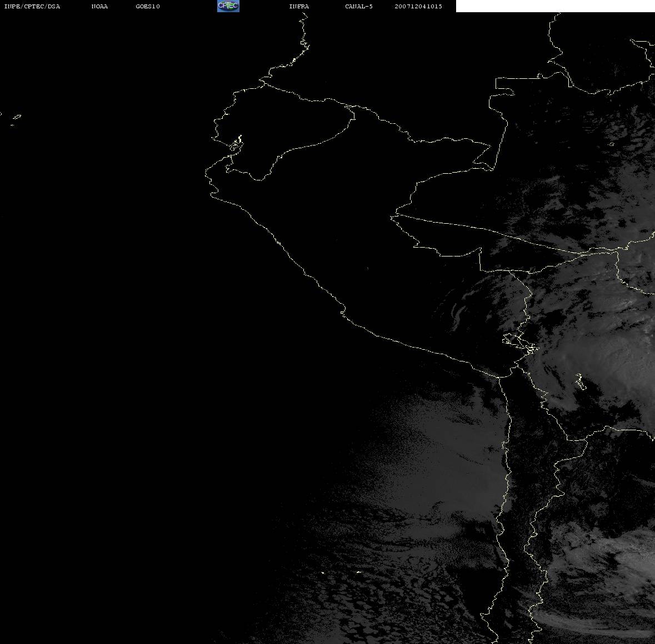Select the INFRA channel type label

point(299,7)
